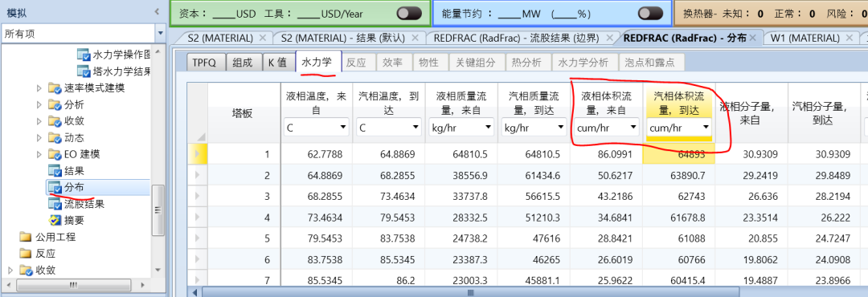Click the 动态 folder icon

pos(55,138)
